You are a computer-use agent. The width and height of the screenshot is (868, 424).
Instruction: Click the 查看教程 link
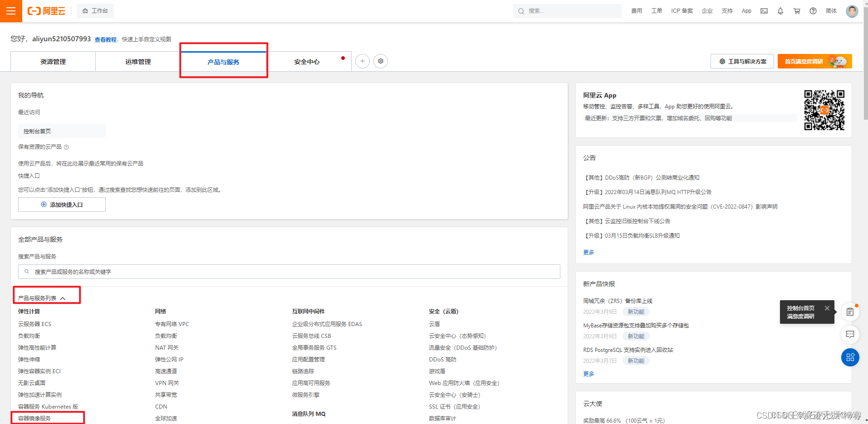[106, 39]
